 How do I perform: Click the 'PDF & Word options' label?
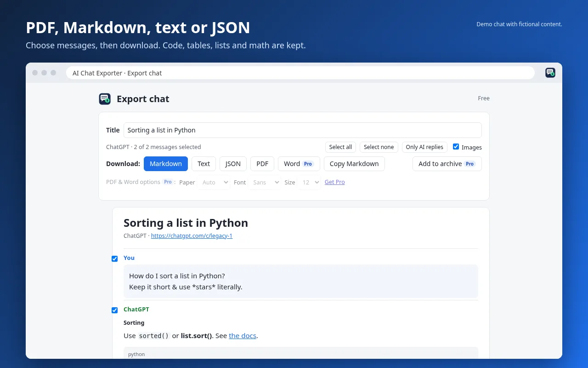[133, 182]
